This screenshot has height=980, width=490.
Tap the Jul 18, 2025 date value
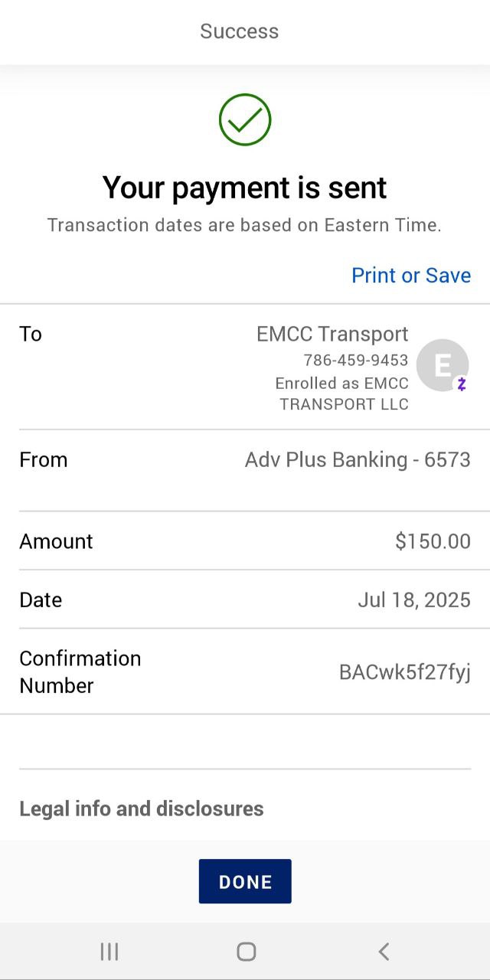[413, 599]
